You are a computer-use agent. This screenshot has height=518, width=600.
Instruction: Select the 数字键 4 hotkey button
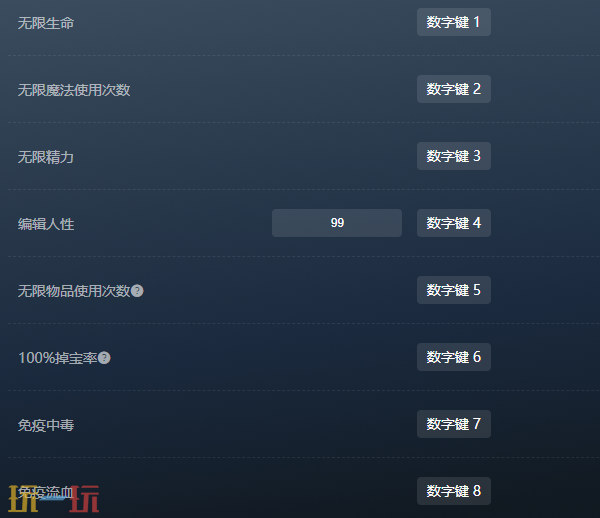454,223
